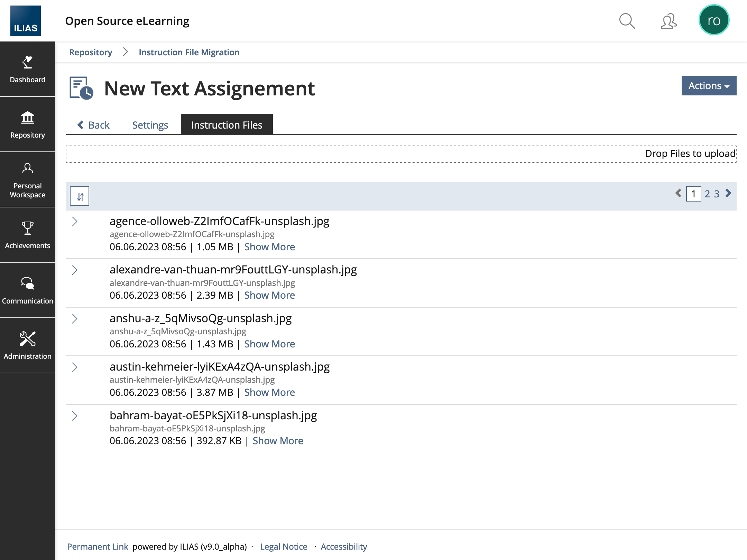Go to page 2 of file list
Viewport: 747px width, 560px height.
(x=707, y=194)
